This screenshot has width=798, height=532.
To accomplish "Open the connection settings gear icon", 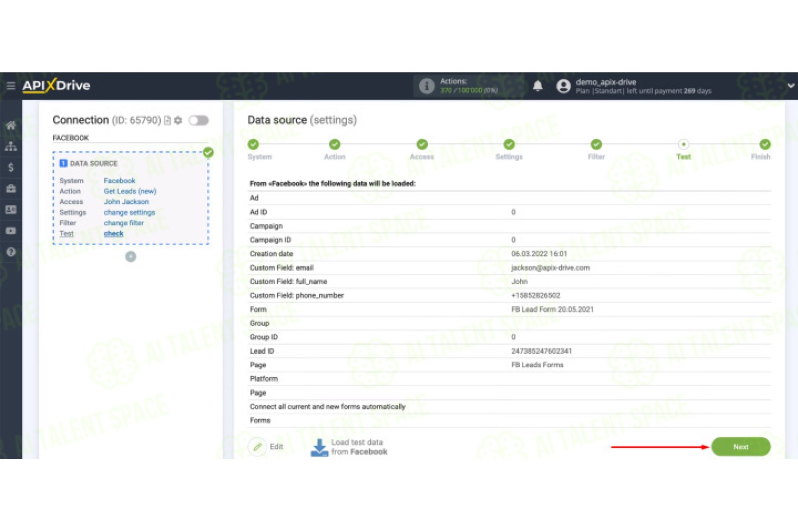I will tap(178, 120).
